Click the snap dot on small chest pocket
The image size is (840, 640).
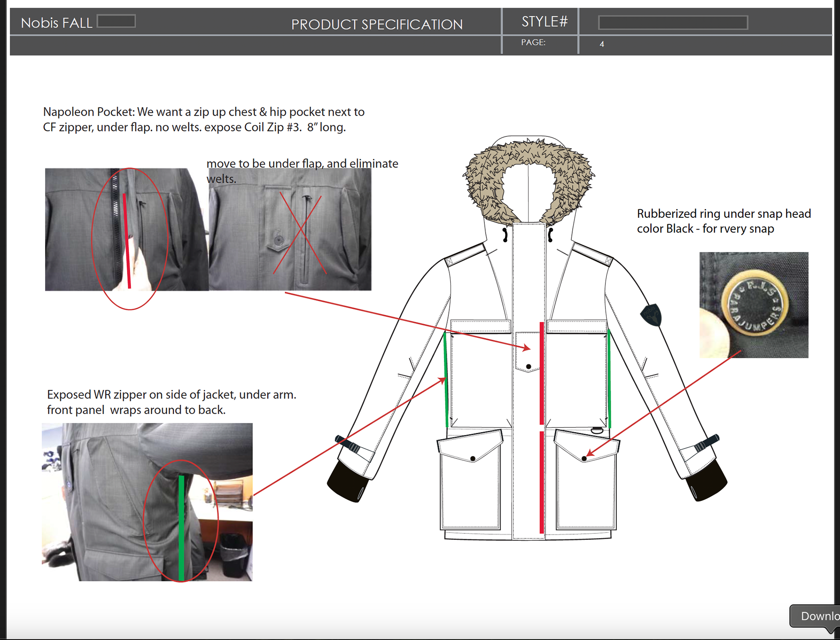point(528,366)
